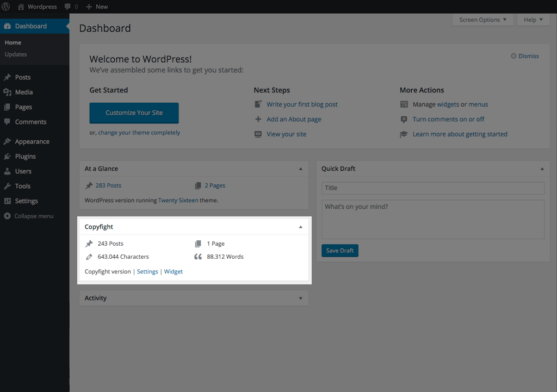Open the Copyfight Widget link
The image size is (557, 392).
(174, 272)
